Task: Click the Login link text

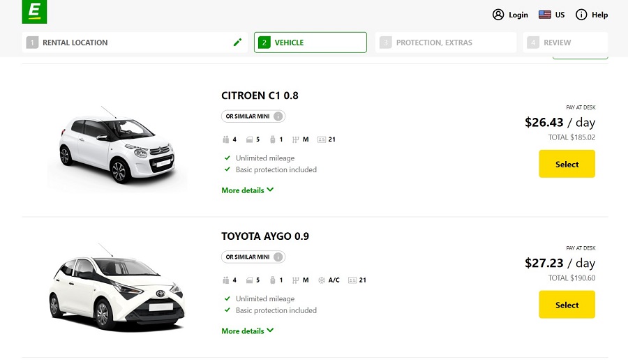Action: 518,15
